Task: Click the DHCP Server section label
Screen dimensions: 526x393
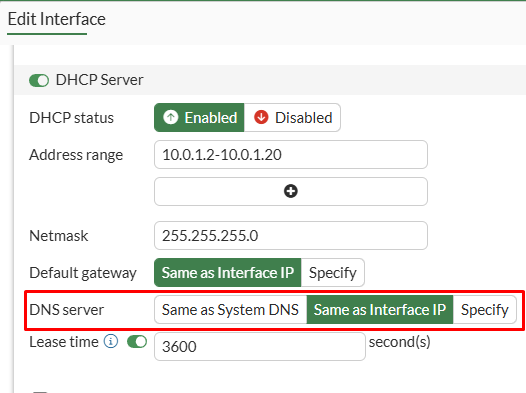Action: (100, 80)
